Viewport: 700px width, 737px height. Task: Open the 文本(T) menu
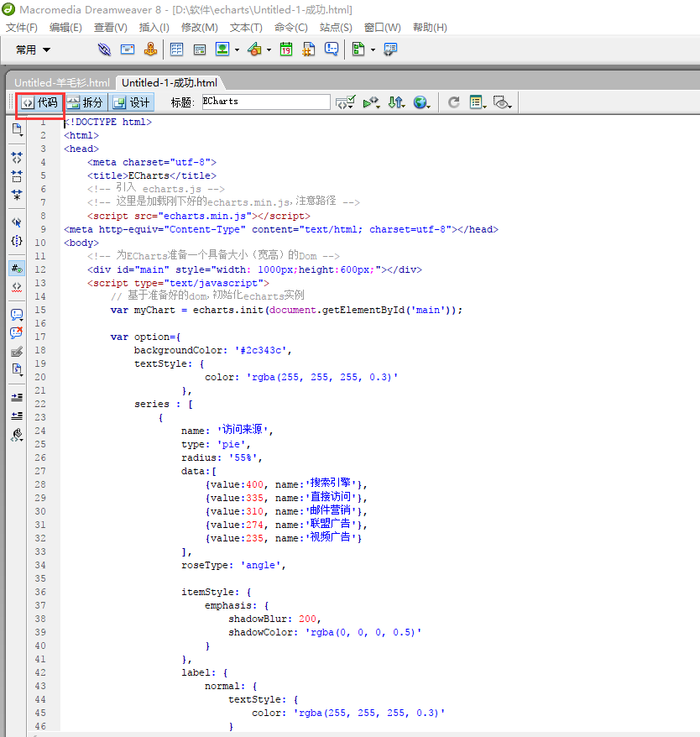tap(246, 28)
